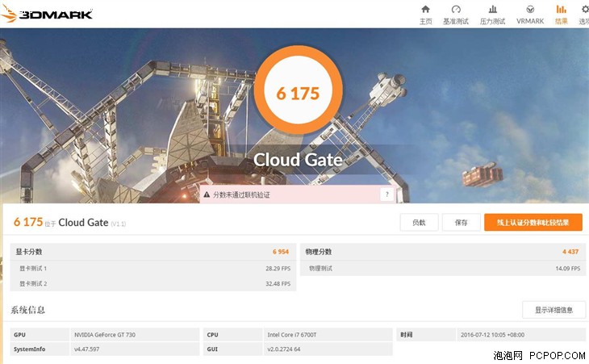
Task: Open the VRMARK icon in navigation
Action: 530,9
